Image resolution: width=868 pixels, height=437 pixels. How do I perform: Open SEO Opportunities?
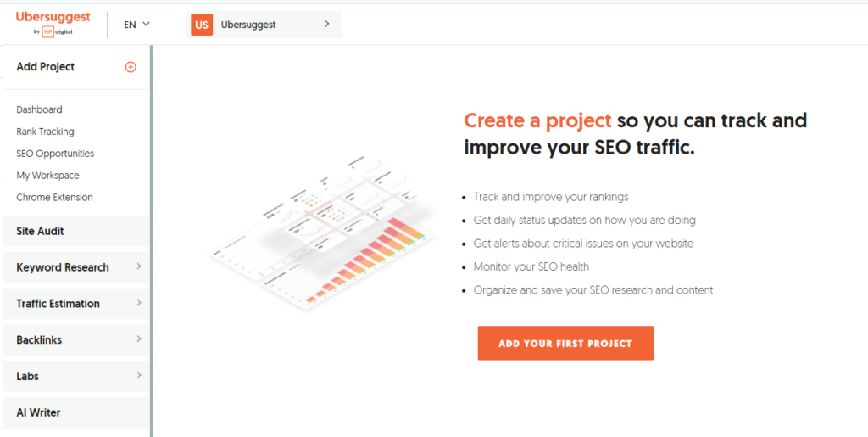point(55,154)
